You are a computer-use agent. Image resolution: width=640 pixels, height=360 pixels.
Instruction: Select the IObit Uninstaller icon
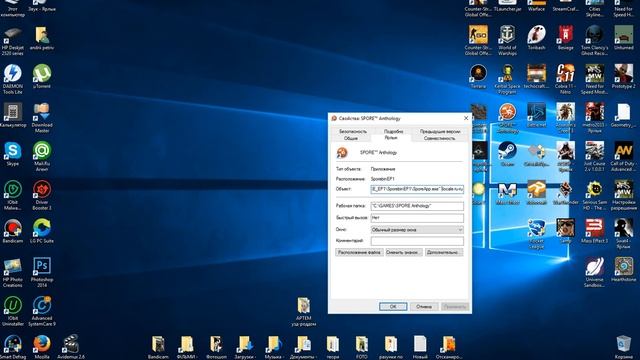tap(13, 311)
